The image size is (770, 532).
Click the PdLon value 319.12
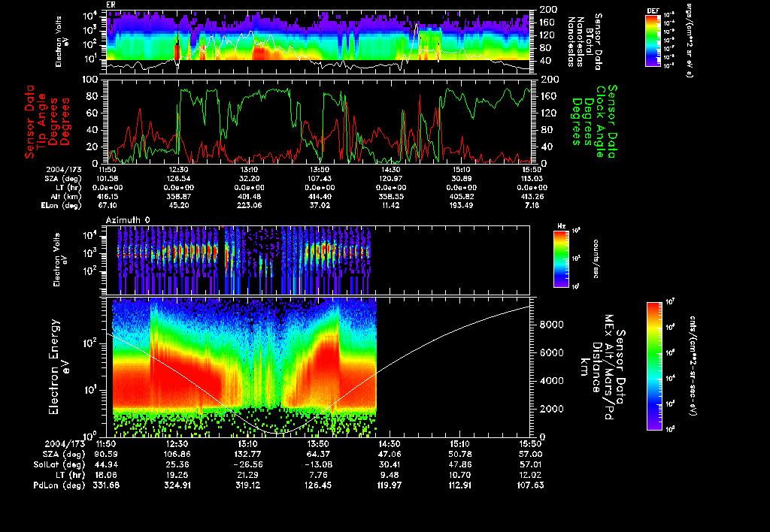[x=247, y=485]
